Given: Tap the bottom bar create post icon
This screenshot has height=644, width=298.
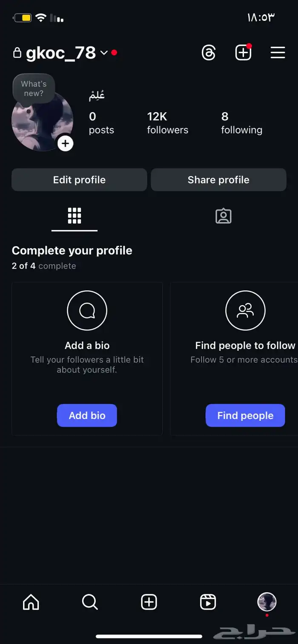Looking at the screenshot, I should click(x=149, y=602).
